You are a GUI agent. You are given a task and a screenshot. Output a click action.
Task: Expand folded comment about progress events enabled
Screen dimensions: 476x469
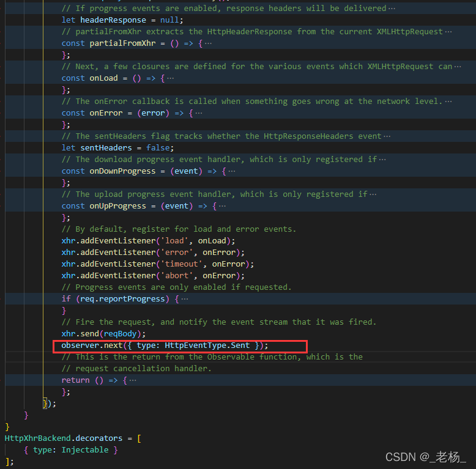pyautogui.click(x=392, y=9)
